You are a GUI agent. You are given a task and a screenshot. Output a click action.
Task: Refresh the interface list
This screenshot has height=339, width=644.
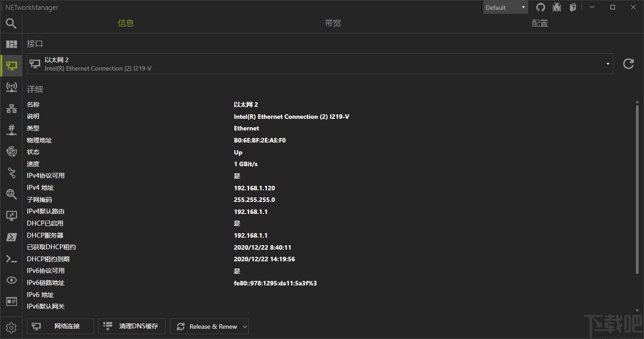click(628, 63)
